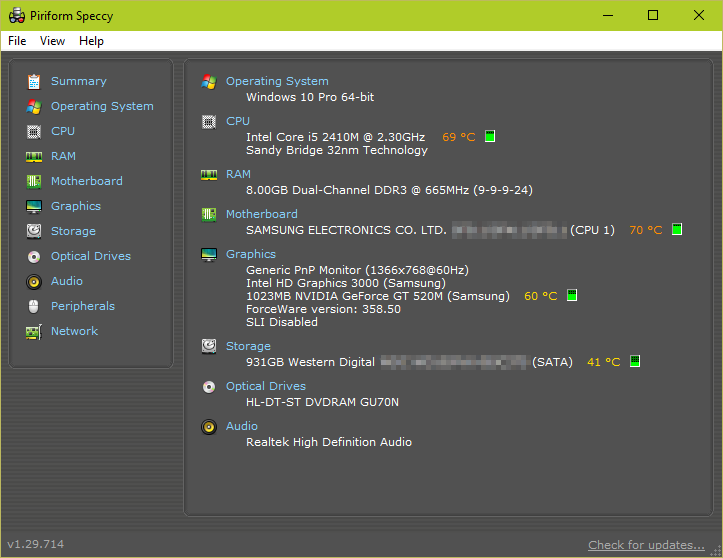This screenshot has height=558, width=723.
Task: Click the RAM stick icon in sidebar
Action: [34, 157]
